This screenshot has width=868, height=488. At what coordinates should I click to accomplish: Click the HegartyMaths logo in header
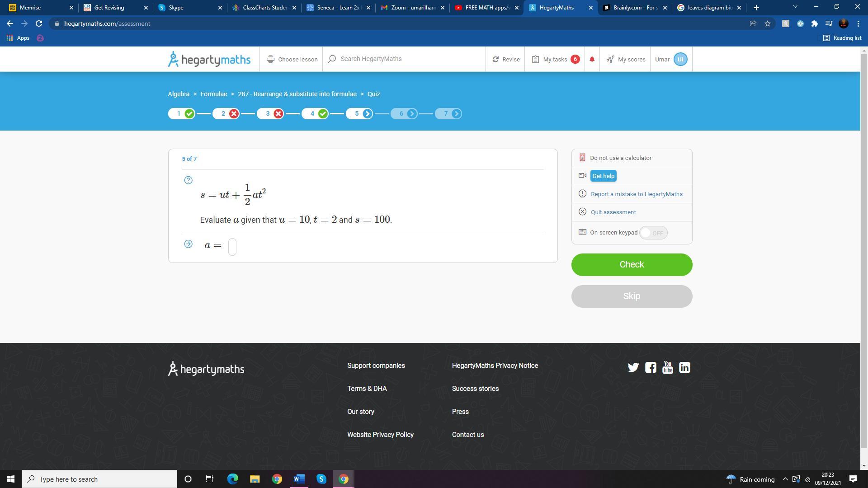tap(209, 59)
